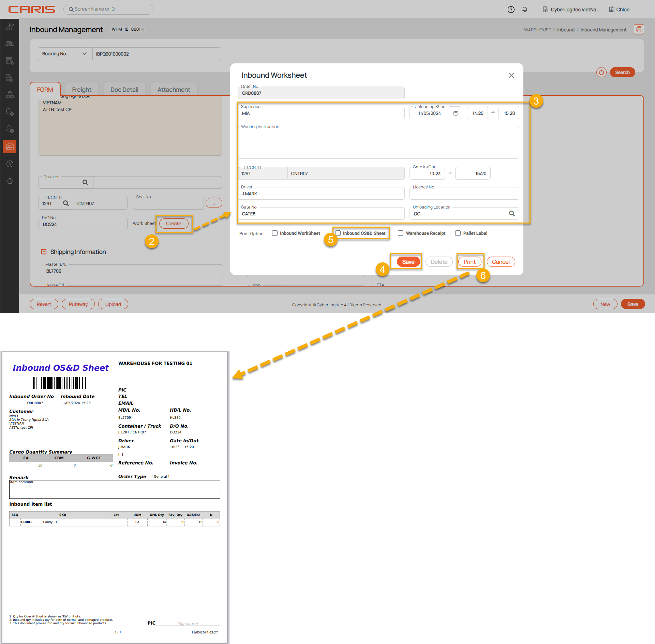Open the notifications bell
This screenshot has width=655, height=644.
click(524, 10)
